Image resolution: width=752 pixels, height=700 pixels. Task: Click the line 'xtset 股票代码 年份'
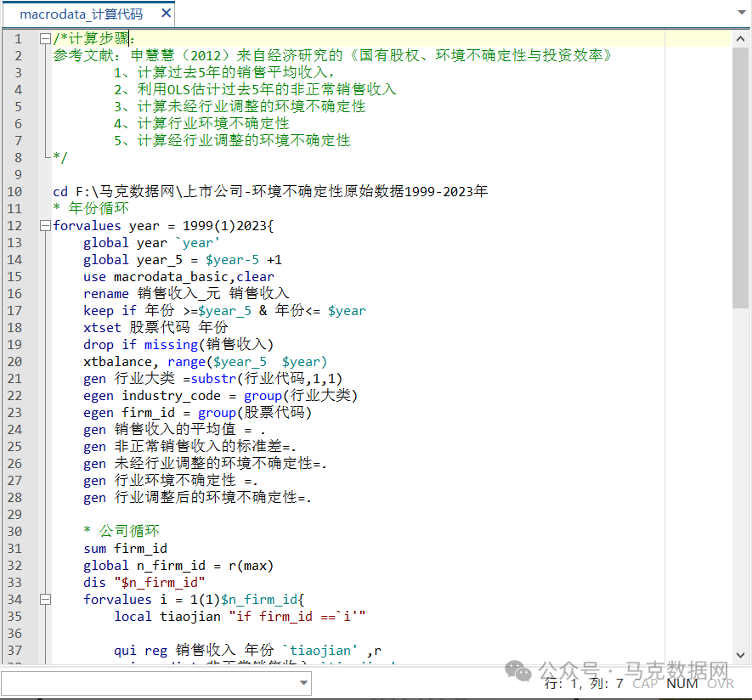pyautogui.click(x=155, y=327)
